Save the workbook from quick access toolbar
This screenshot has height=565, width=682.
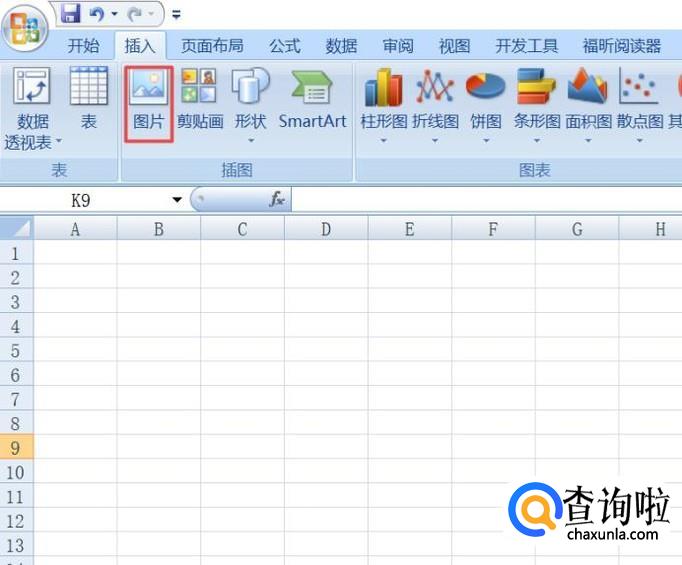70,14
